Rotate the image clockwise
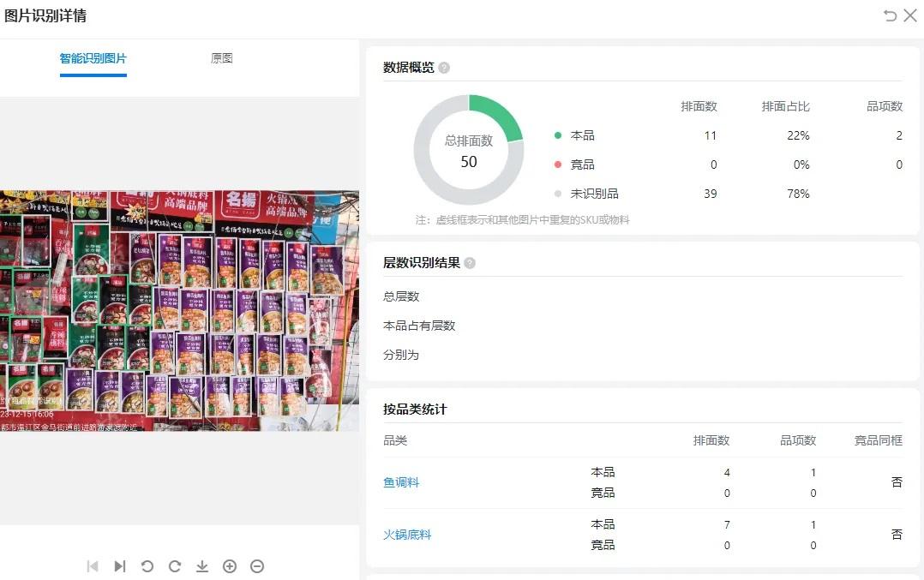 tap(174, 566)
